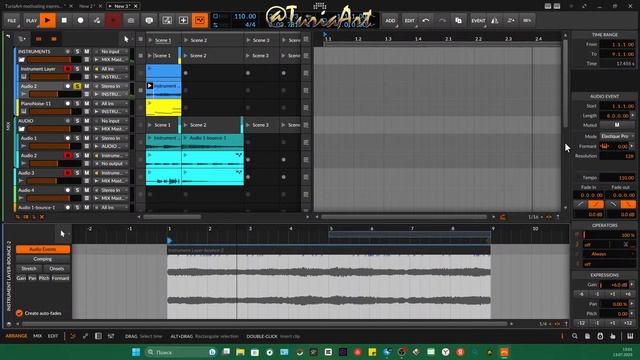Select the 'Audio 1 bounce-1' clip
This screenshot has height=360, width=640.
(213, 142)
